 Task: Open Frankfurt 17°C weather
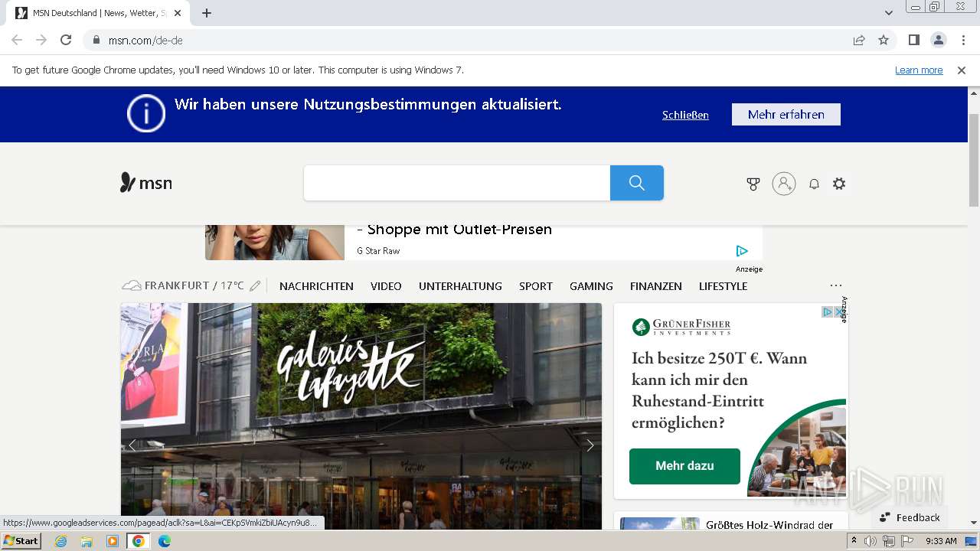pos(184,285)
